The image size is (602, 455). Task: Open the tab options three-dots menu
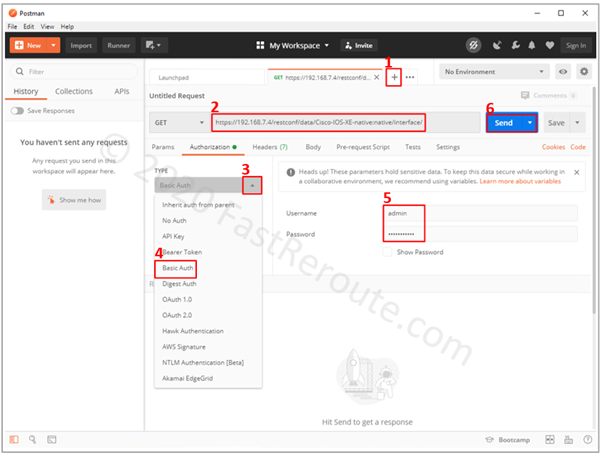click(x=410, y=77)
